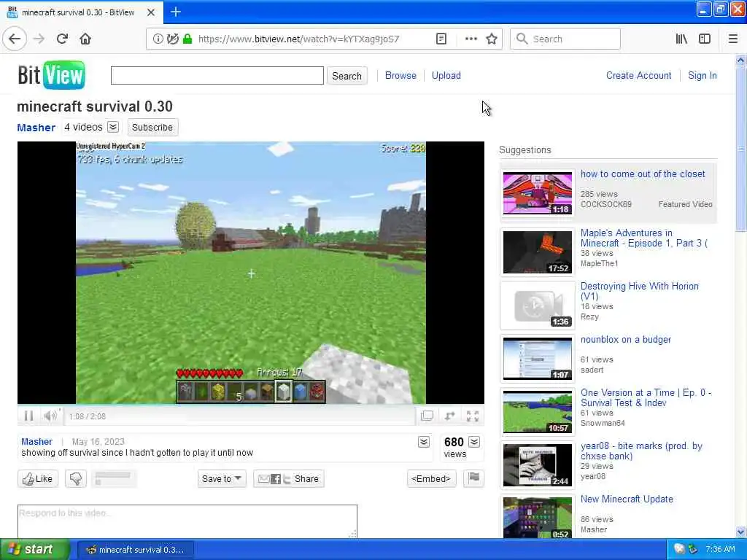Image resolution: width=747 pixels, height=560 pixels.
Task: Flag the video with flag icon
Action: (474, 478)
